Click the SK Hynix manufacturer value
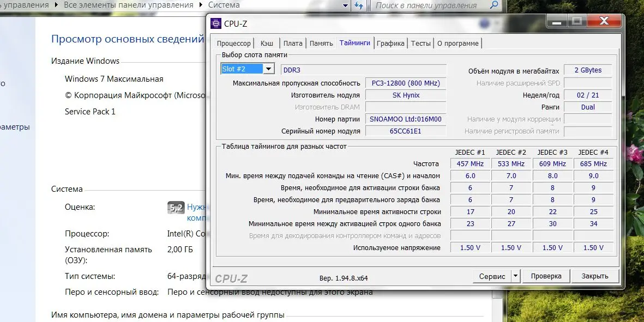The height and width of the screenshot is (322, 644). pos(406,95)
